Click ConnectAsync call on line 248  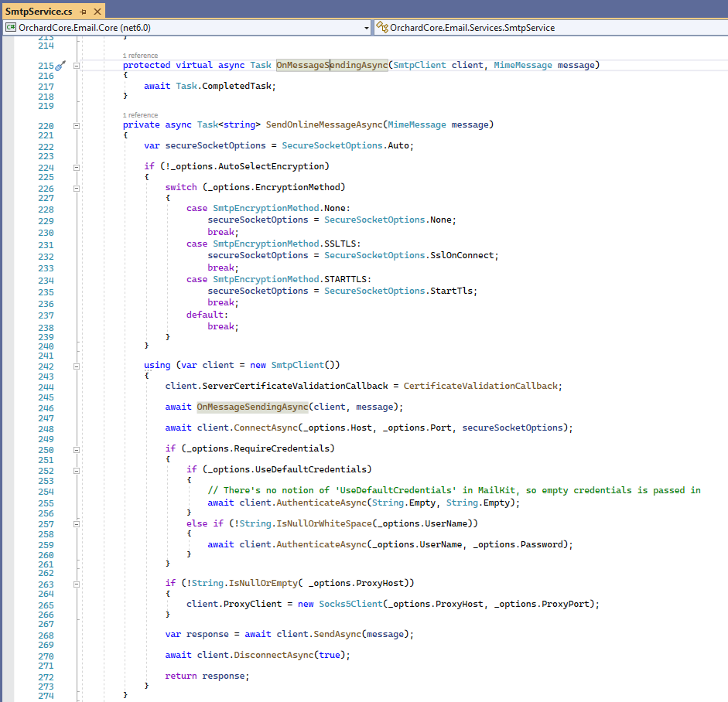point(265,428)
